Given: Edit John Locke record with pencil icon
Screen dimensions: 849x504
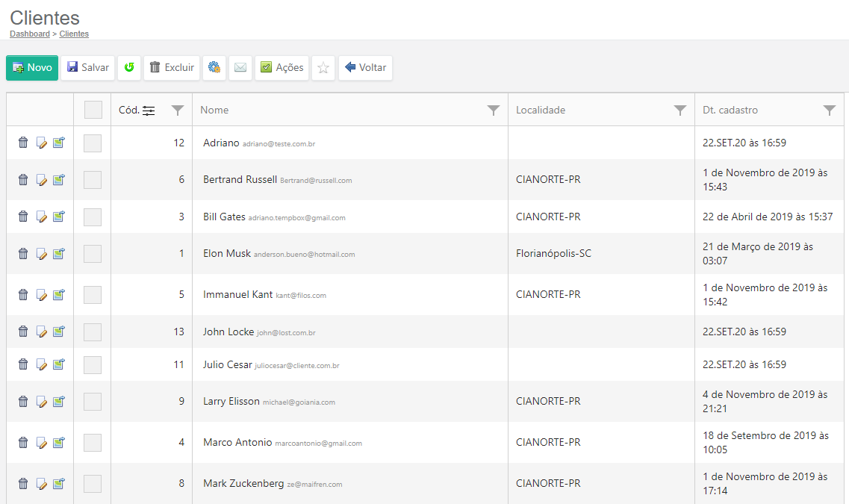Looking at the screenshot, I should (x=42, y=332).
